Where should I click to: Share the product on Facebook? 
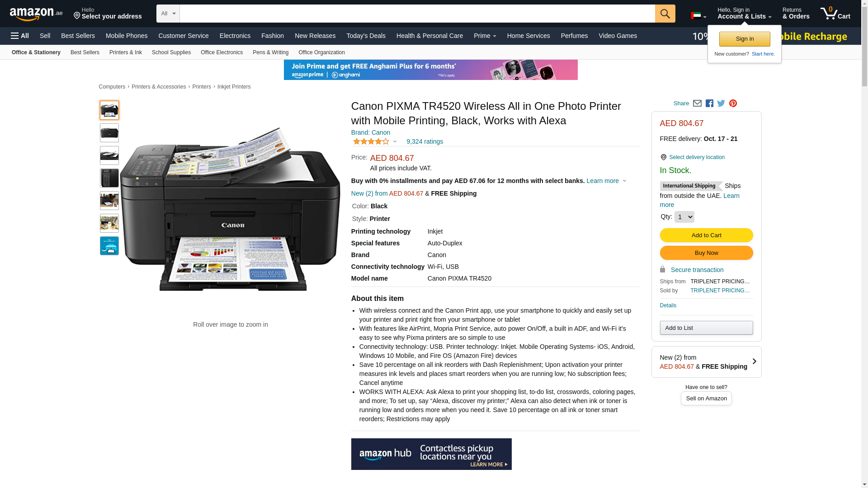click(x=709, y=103)
